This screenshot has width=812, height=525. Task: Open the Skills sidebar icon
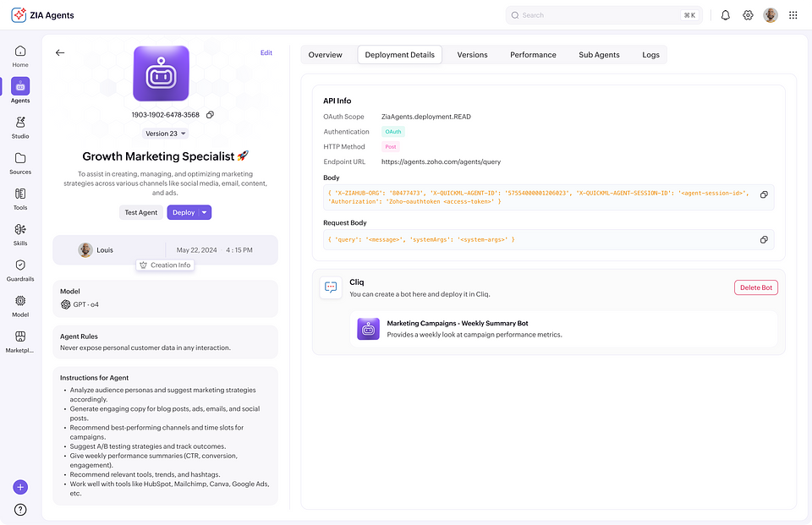(20, 229)
